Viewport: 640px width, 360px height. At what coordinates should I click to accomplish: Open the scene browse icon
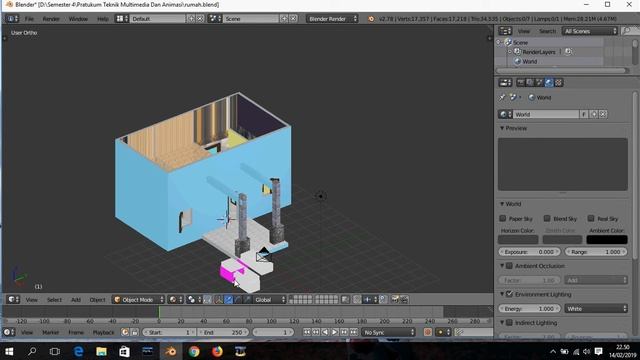point(215,19)
